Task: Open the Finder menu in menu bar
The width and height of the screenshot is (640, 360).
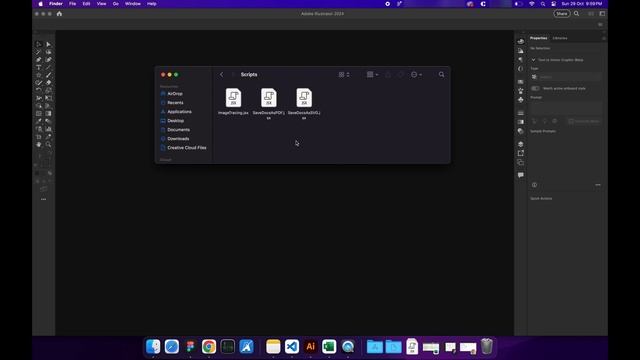Action: point(56,4)
